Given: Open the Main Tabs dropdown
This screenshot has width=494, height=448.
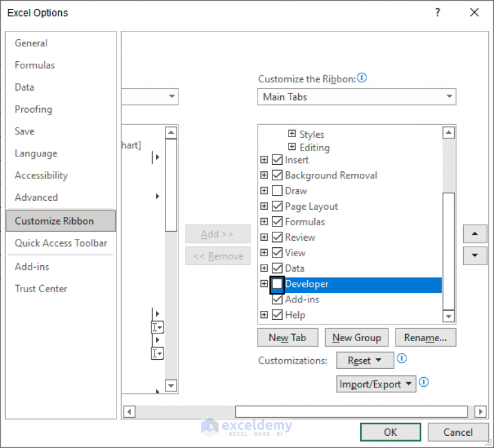Looking at the screenshot, I should pos(357,97).
